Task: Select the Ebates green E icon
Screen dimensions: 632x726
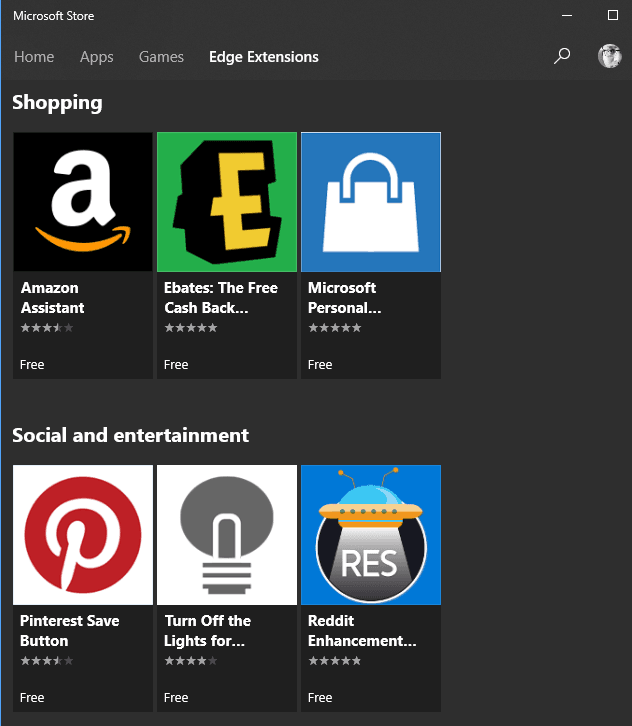Action: coord(227,202)
